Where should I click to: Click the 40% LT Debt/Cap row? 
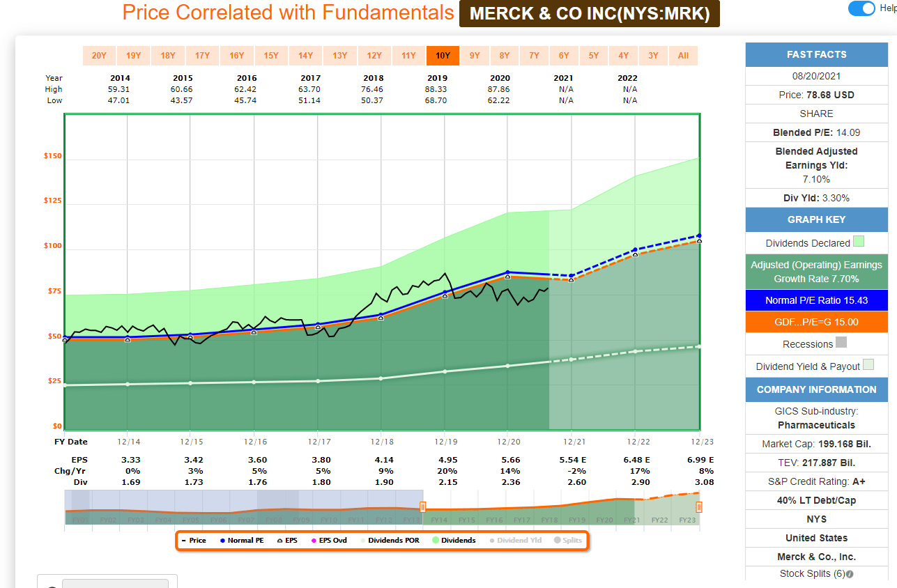click(816, 500)
